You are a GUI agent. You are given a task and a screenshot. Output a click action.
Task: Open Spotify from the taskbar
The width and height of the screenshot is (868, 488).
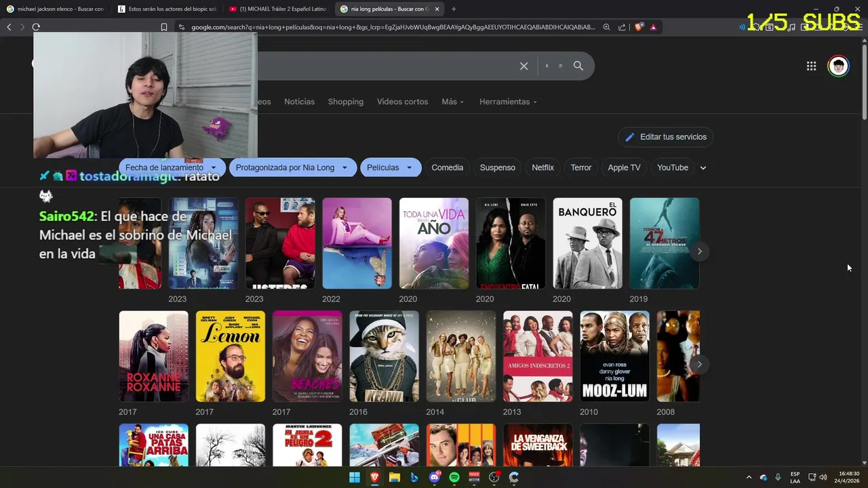[x=454, y=477]
